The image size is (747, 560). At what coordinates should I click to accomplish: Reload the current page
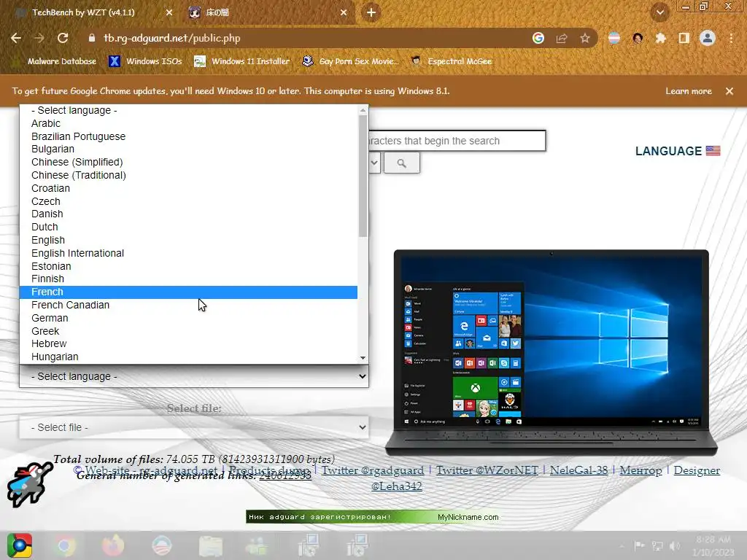click(x=63, y=38)
